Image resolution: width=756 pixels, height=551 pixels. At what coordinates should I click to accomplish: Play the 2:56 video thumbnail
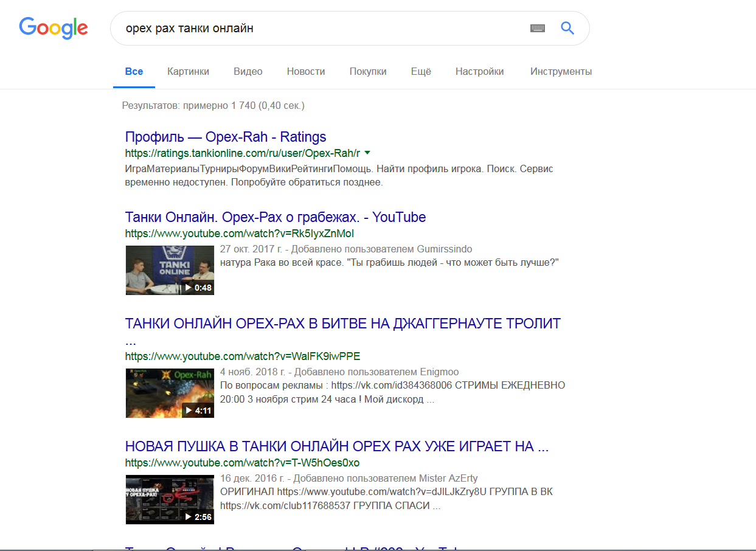170,499
